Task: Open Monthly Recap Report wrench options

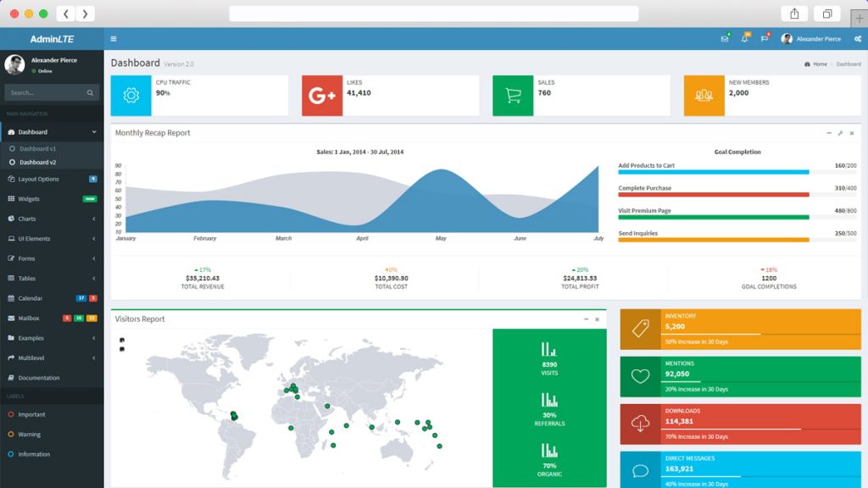Action: [x=840, y=133]
